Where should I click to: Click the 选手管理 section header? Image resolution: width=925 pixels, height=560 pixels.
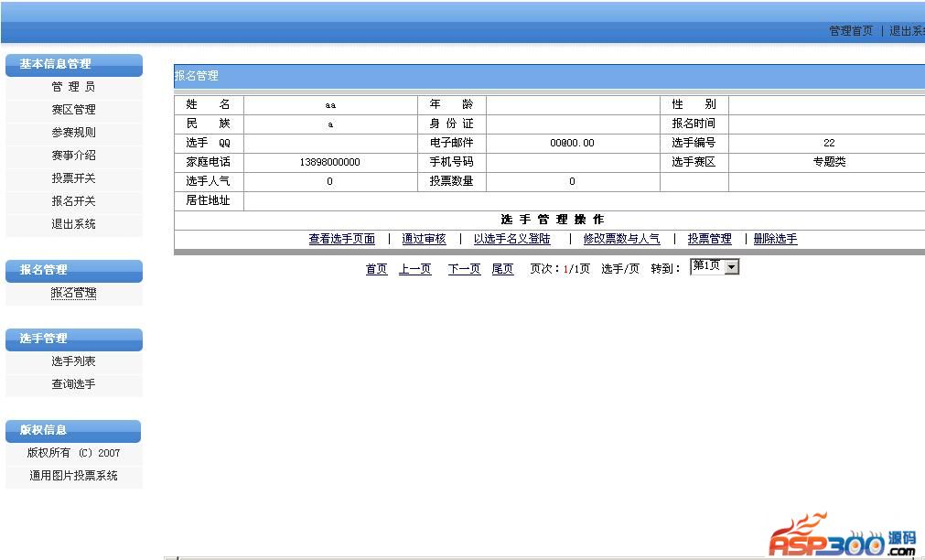(74, 339)
